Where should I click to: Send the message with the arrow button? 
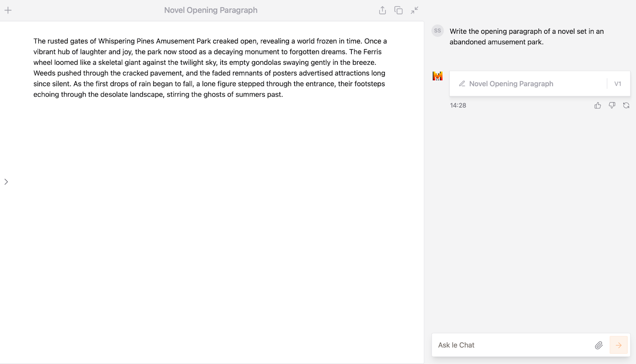pos(619,345)
